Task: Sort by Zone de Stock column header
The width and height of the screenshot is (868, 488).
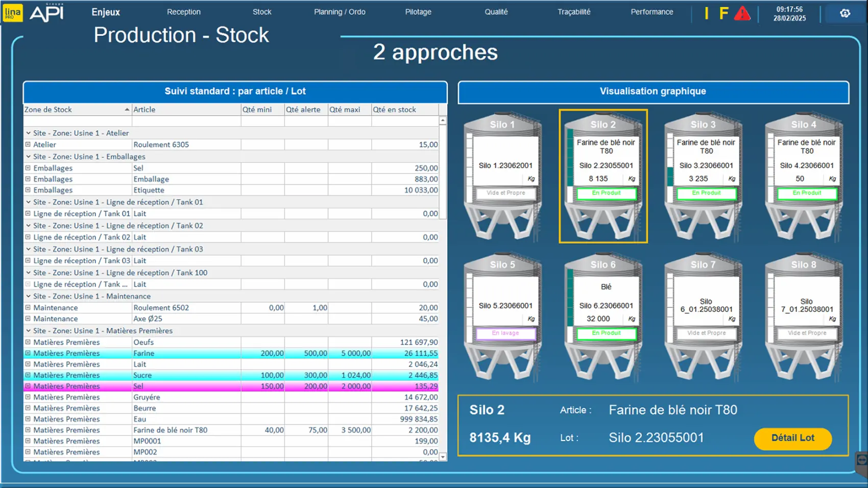Action: click(77, 109)
